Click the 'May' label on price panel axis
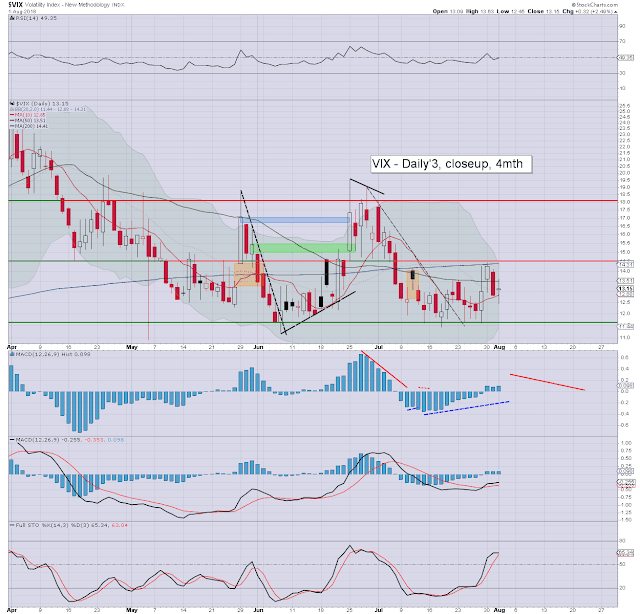 coord(132,347)
